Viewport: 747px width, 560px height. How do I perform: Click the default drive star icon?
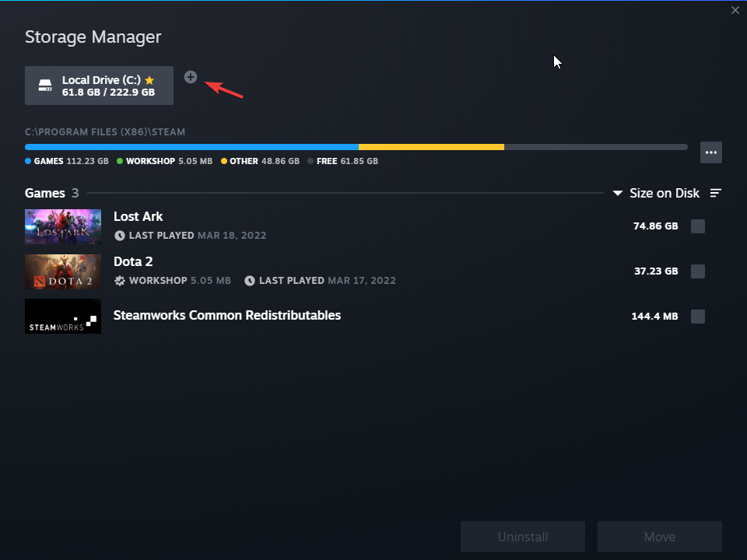coord(149,80)
